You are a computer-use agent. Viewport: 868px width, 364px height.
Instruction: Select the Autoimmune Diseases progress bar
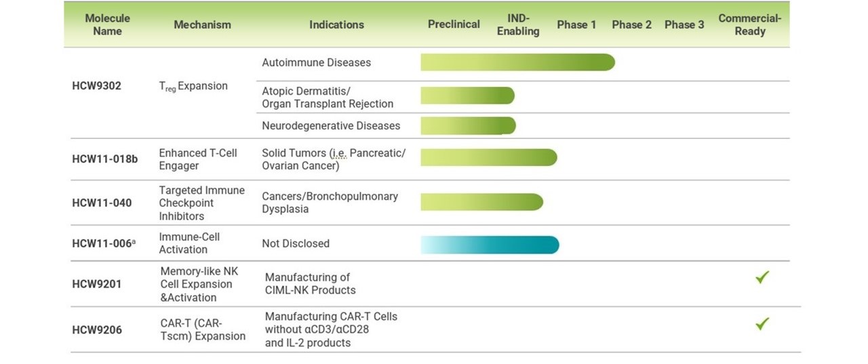517,62
